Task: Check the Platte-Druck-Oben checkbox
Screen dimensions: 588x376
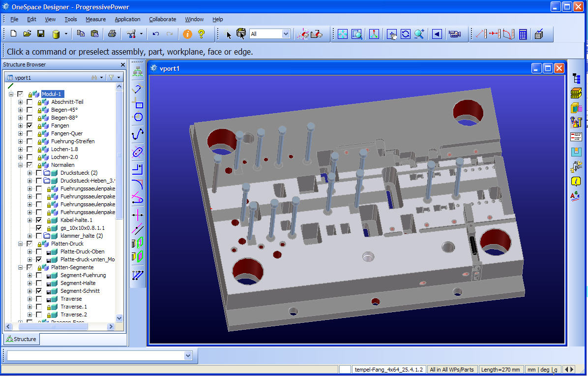Action: 39,251
